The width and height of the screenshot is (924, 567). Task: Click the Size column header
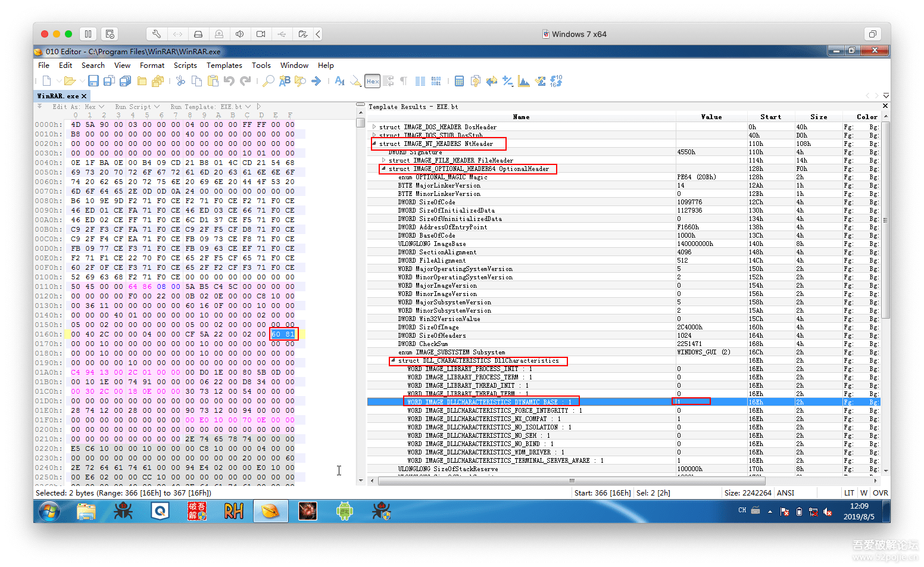point(819,117)
